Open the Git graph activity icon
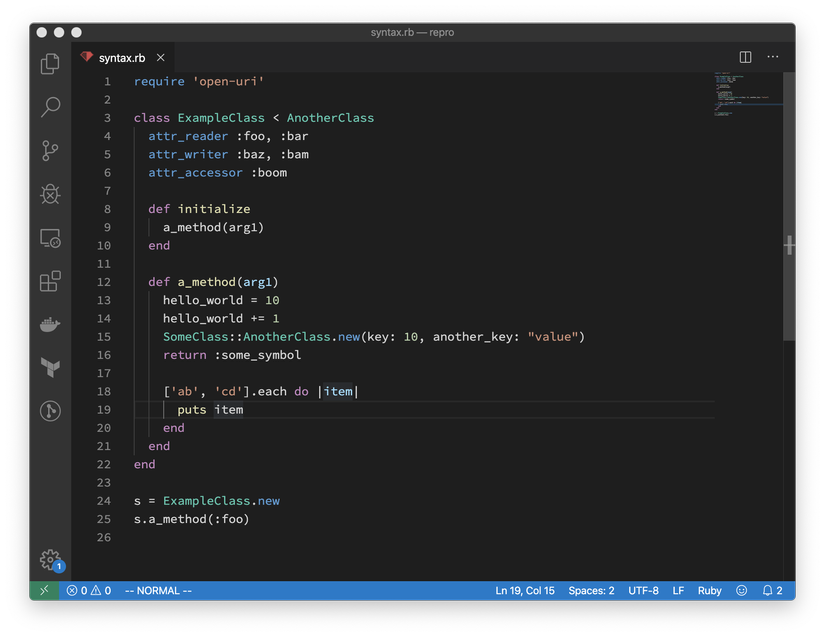Image resolution: width=825 pixels, height=637 pixels. 50,410
